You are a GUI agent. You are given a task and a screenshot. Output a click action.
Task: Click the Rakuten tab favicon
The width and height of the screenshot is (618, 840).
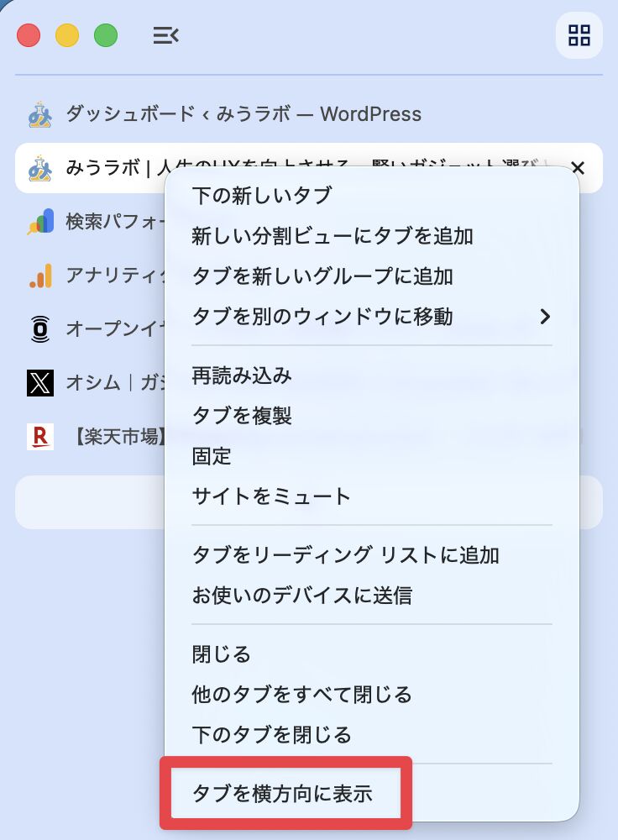tap(40, 437)
